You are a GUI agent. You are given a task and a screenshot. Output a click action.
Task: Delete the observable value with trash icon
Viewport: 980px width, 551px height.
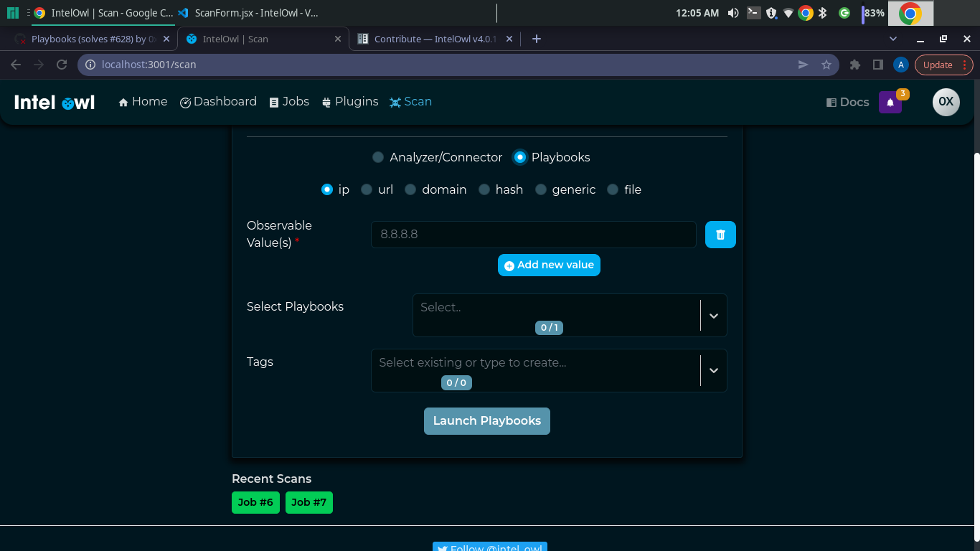tap(720, 235)
